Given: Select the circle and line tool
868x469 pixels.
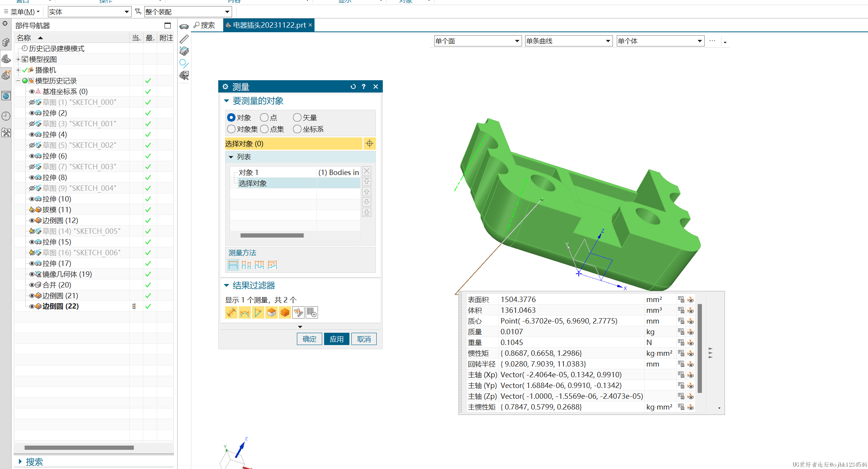Looking at the screenshot, I should [184, 63].
